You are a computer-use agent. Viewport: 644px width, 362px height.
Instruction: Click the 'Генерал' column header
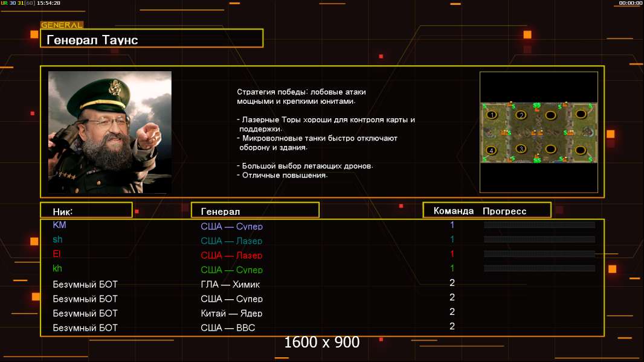(255, 211)
